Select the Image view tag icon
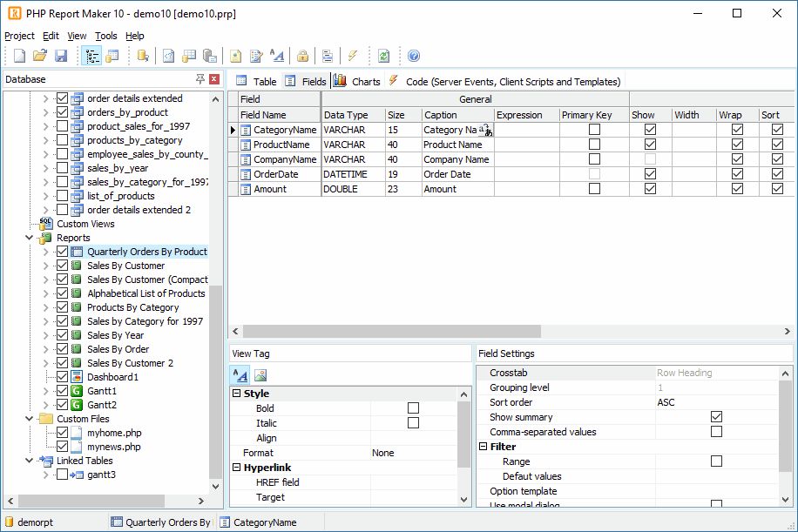 [x=260, y=375]
